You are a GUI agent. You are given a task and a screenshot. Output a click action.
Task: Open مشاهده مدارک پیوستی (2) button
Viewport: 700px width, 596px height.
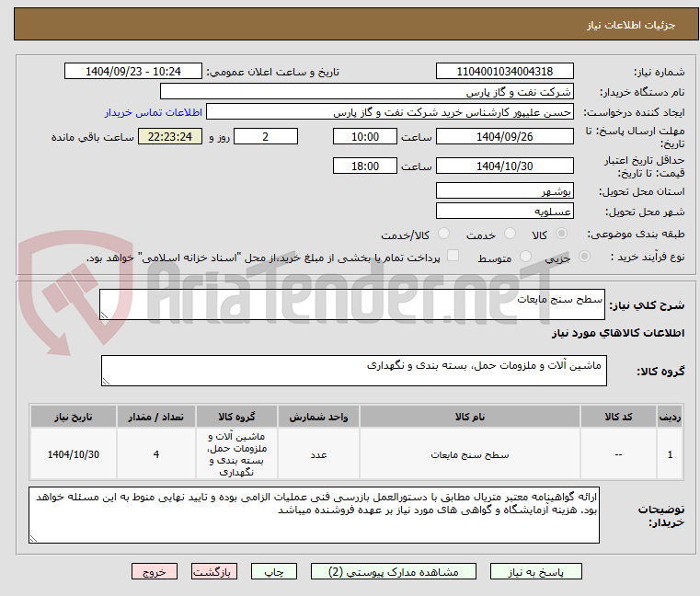click(394, 571)
